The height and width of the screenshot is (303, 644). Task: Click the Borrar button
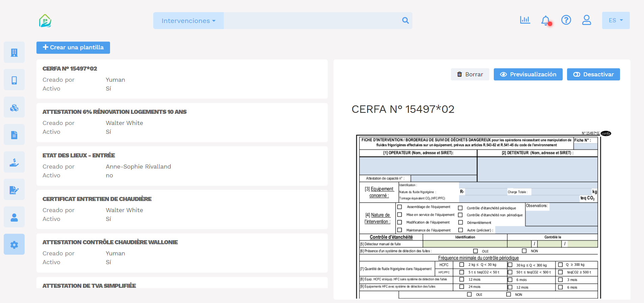pyautogui.click(x=470, y=74)
